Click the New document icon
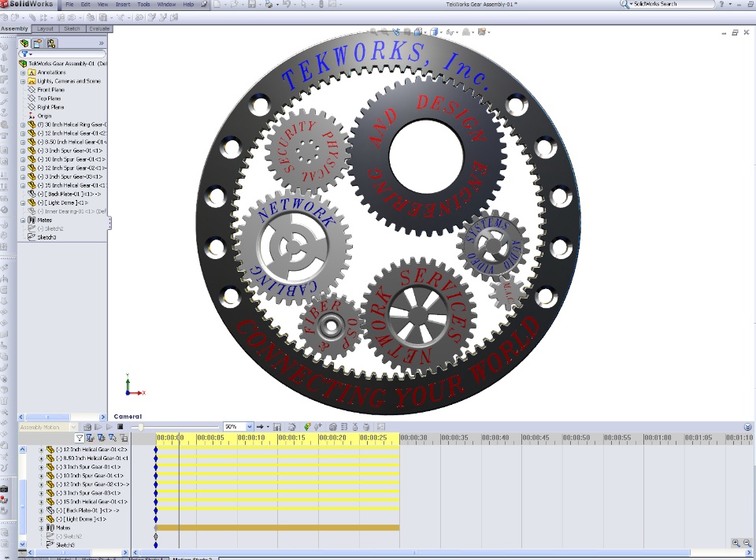This screenshot has height=560, width=756. pyautogui.click(x=217, y=5)
